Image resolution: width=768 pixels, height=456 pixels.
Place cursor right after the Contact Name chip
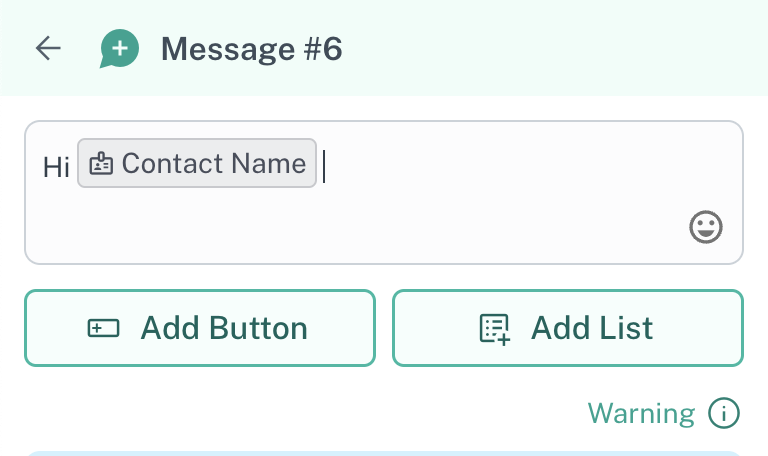[324, 165]
